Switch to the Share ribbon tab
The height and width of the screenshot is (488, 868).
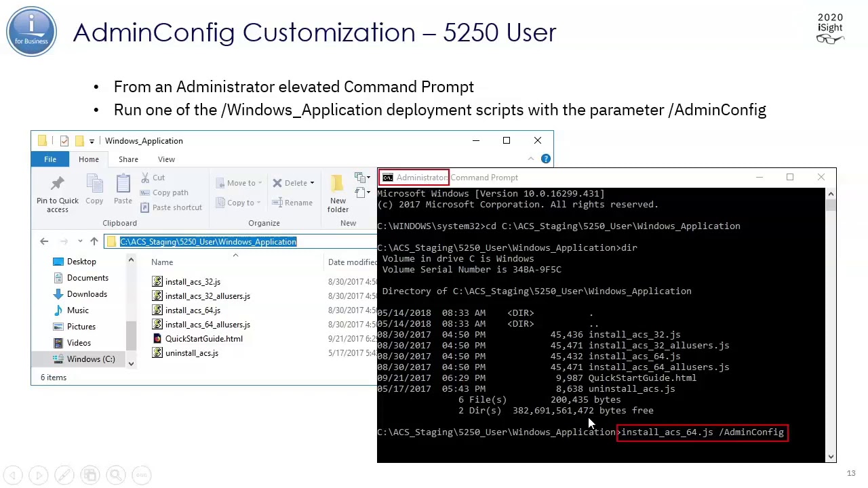point(128,159)
